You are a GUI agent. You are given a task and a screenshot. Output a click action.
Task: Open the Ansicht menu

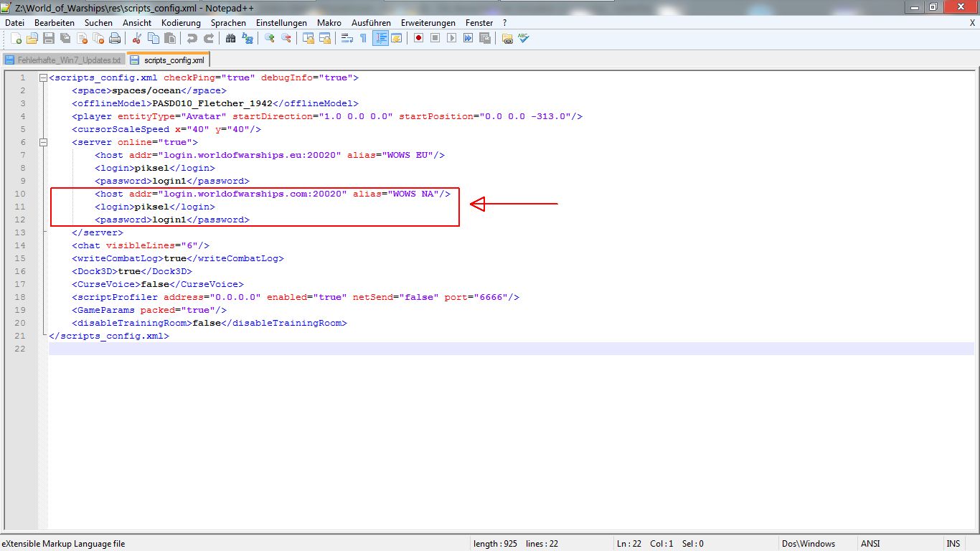(137, 23)
